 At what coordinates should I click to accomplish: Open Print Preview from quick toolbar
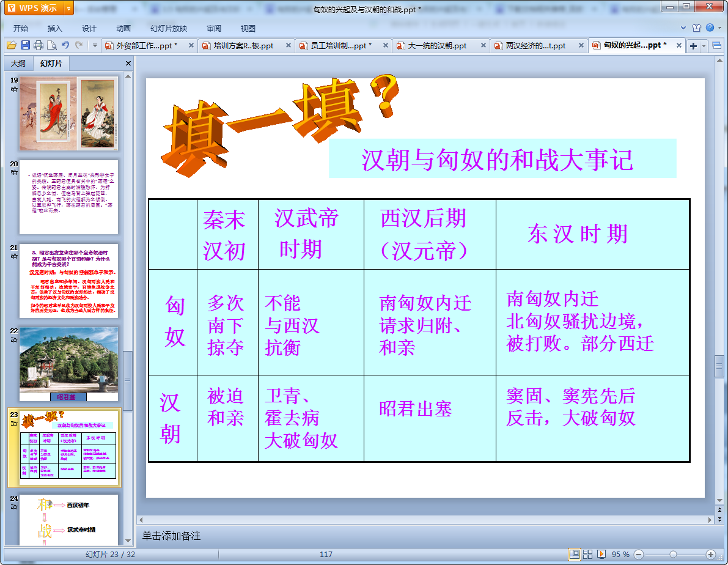(52, 45)
